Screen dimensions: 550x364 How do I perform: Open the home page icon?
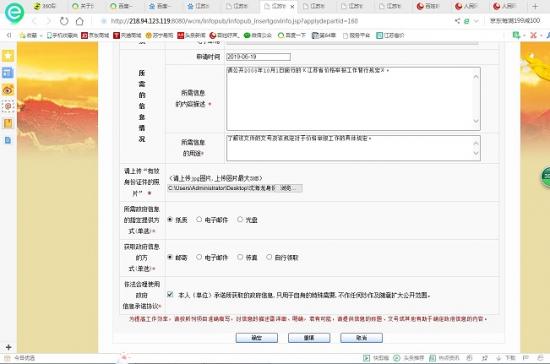(80, 21)
